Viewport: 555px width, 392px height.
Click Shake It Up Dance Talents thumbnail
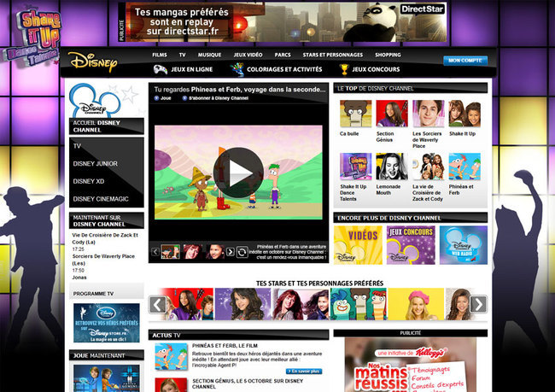[355, 167]
